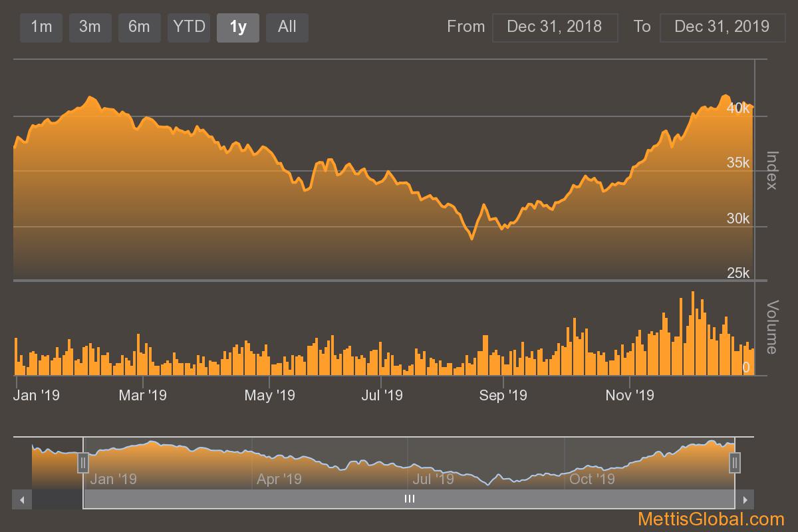
Task: Click the Mar '19 axis label
Action: coord(143,395)
